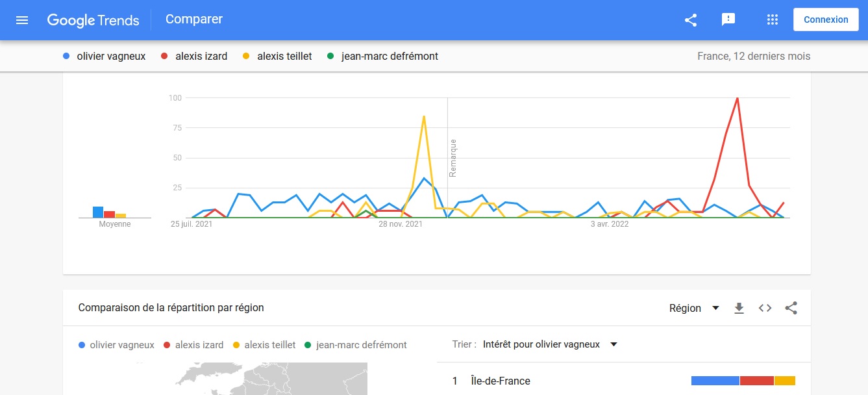Click jean-marc defrémont term in top bar
The width and height of the screenshot is (868, 395).
390,57
